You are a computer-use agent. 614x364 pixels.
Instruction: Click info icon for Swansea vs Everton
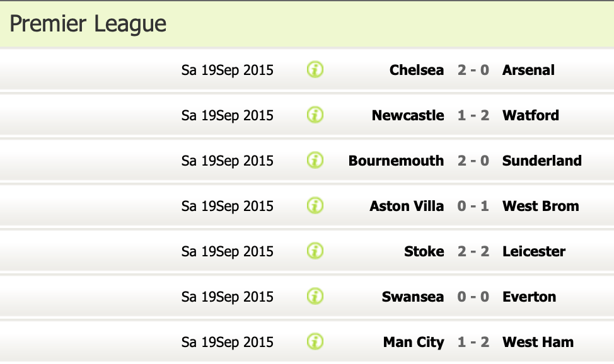click(x=315, y=297)
